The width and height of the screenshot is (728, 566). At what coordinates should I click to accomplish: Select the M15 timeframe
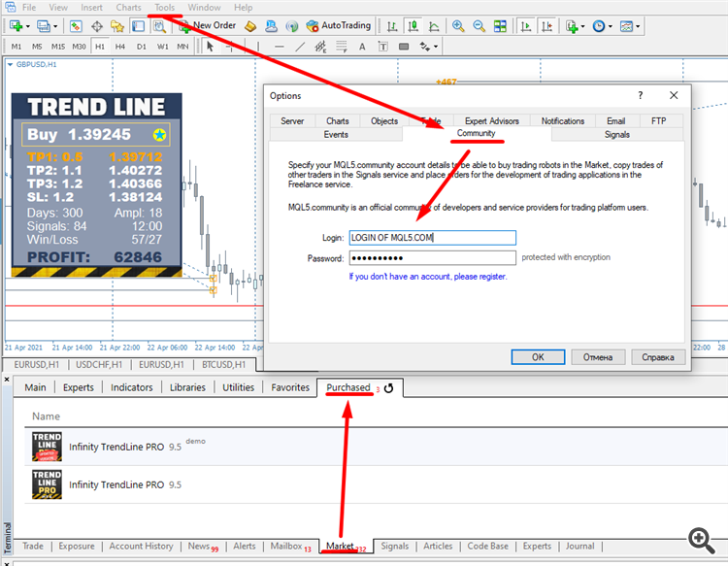tap(58, 47)
